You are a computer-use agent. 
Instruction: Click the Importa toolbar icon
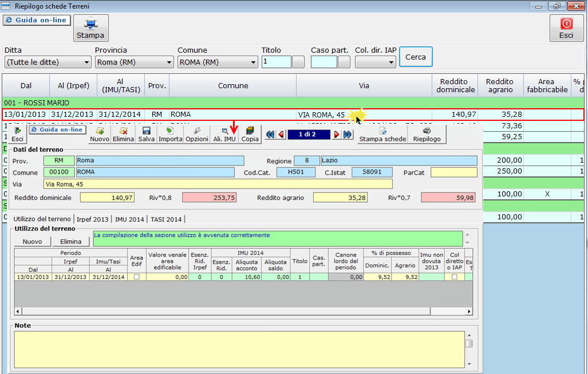point(170,134)
